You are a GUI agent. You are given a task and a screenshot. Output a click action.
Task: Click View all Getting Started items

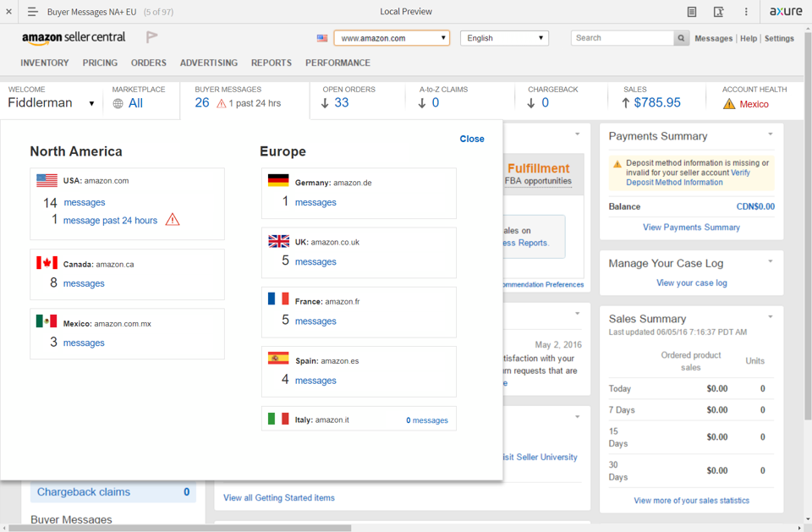click(279, 498)
